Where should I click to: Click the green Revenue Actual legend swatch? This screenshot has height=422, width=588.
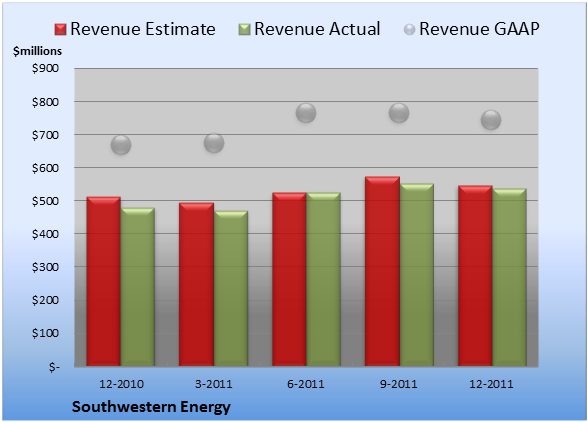[244, 30]
